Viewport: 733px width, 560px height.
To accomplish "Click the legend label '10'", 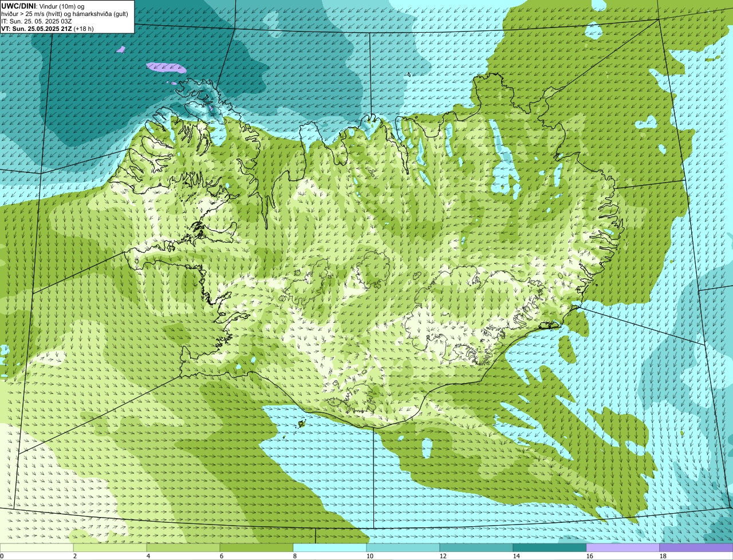I will [370, 556].
